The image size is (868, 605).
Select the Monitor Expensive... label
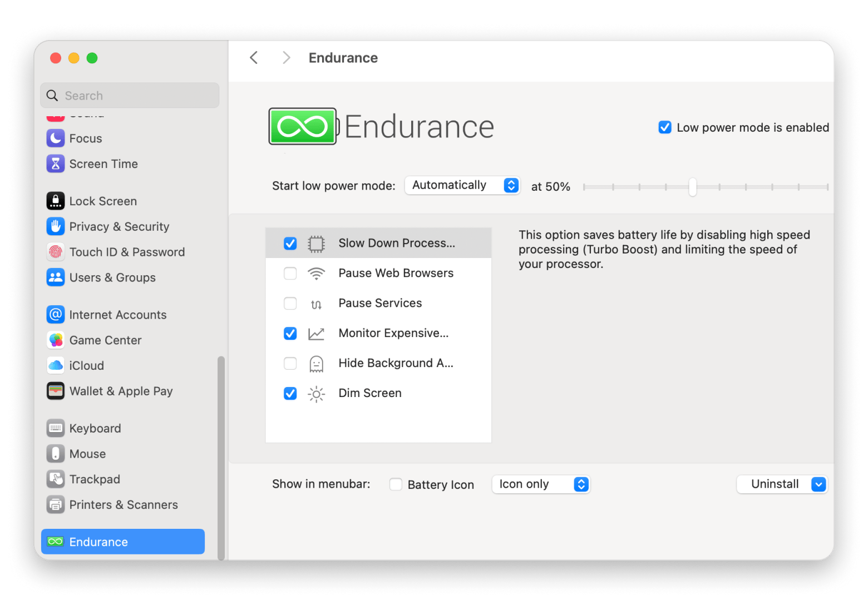coord(393,333)
